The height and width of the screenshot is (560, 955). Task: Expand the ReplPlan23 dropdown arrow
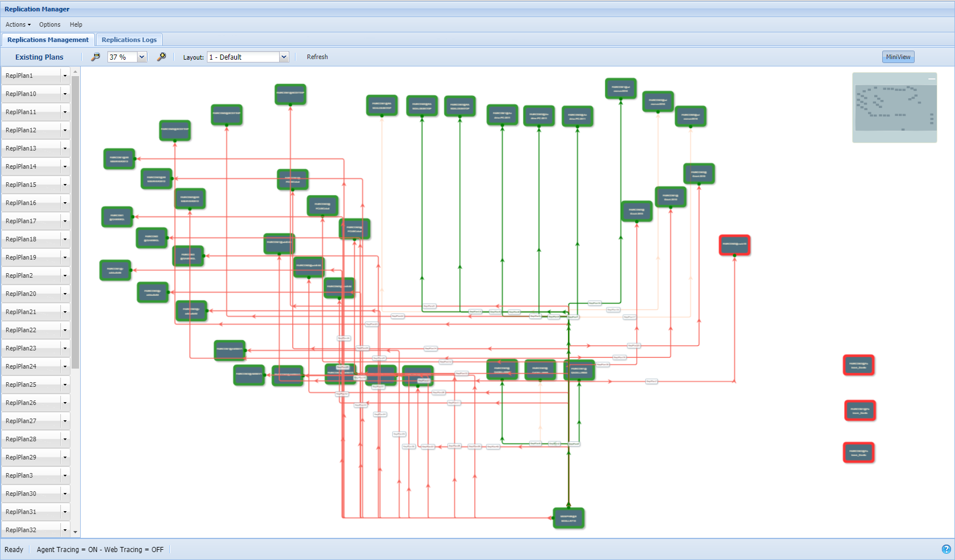click(x=65, y=348)
